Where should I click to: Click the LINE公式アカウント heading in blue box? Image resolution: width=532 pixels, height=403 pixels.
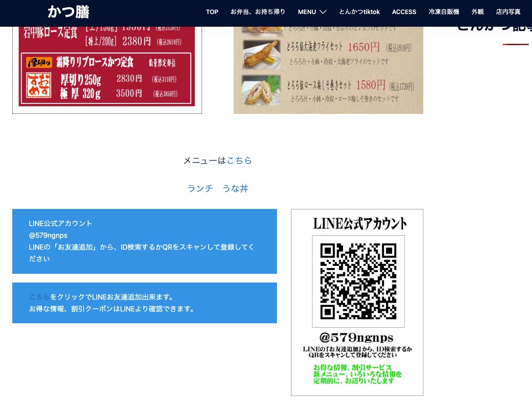[x=60, y=223]
